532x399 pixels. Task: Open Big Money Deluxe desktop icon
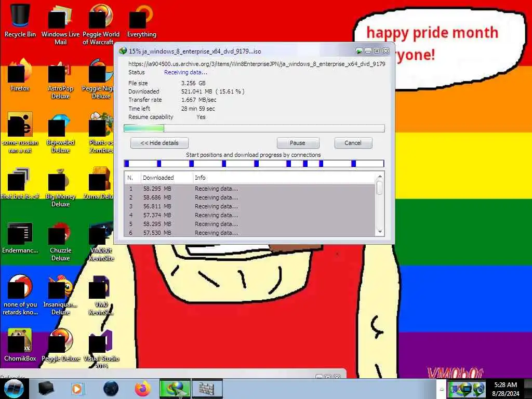pos(60,187)
